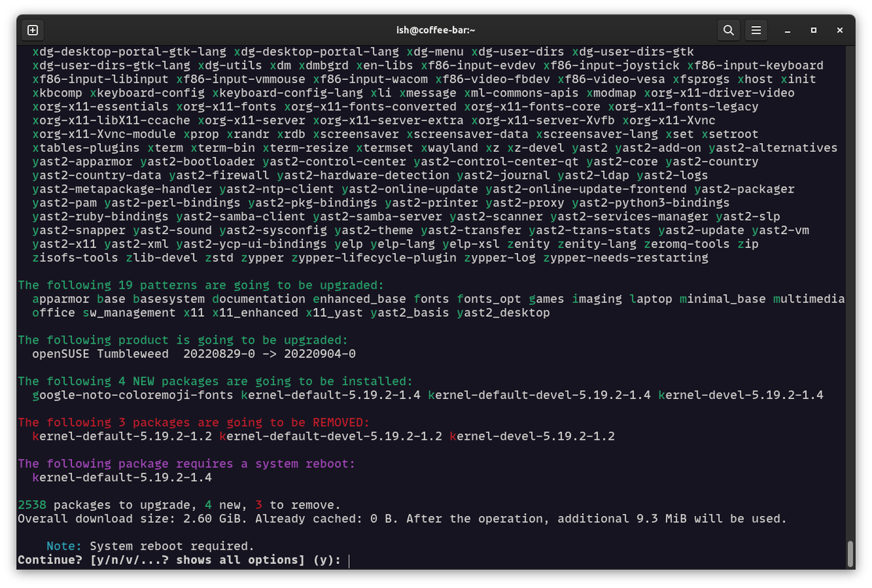
Task: Click 'xtables-plugins' package name
Action: [x=86, y=148]
